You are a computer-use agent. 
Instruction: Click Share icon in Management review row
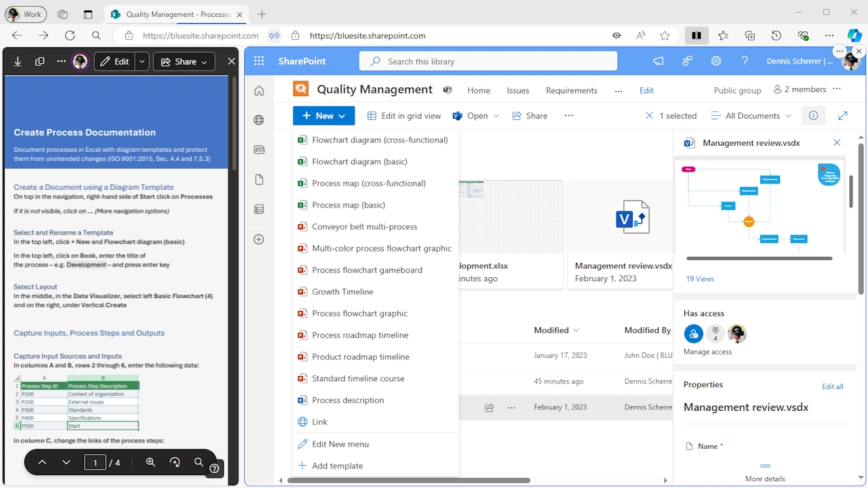[489, 407]
